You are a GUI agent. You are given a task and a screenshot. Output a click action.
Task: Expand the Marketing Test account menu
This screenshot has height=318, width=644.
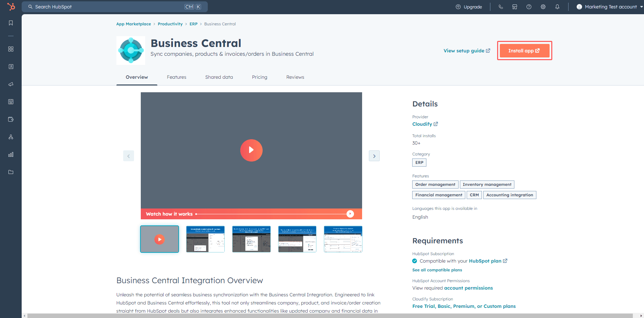coord(610,7)
